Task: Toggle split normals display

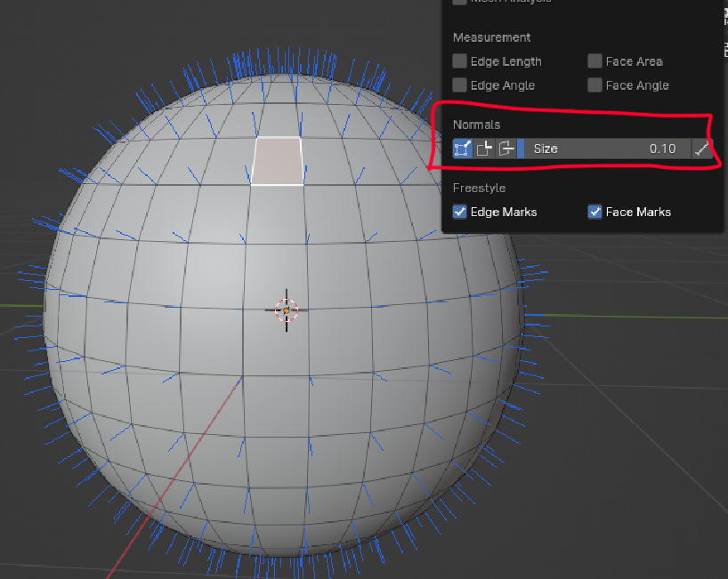Action: coord(484,149)
